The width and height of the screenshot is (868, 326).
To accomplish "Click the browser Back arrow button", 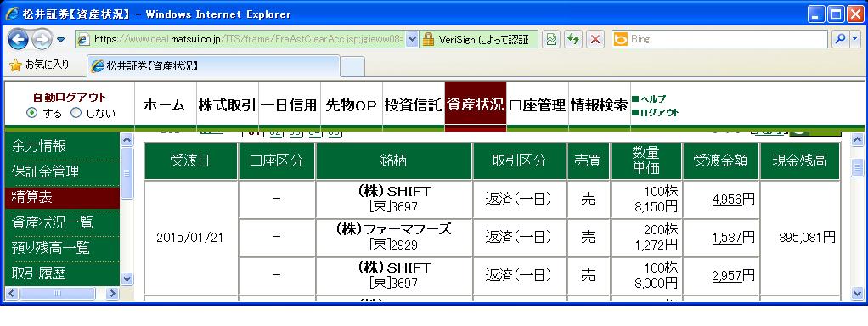I will pyautogui.click(x=19, y=39).
